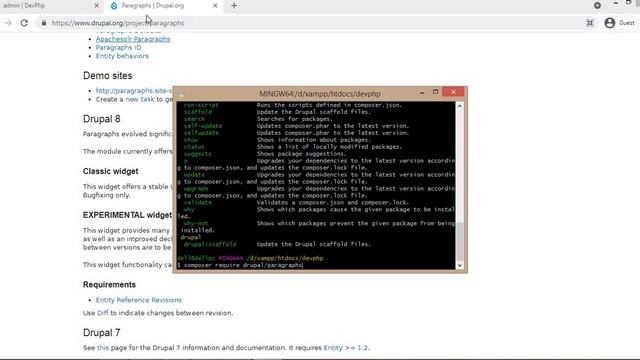640x360 pixels.
Task: Maximize the MINGW64 terminal window
Action: click(436, 92)
